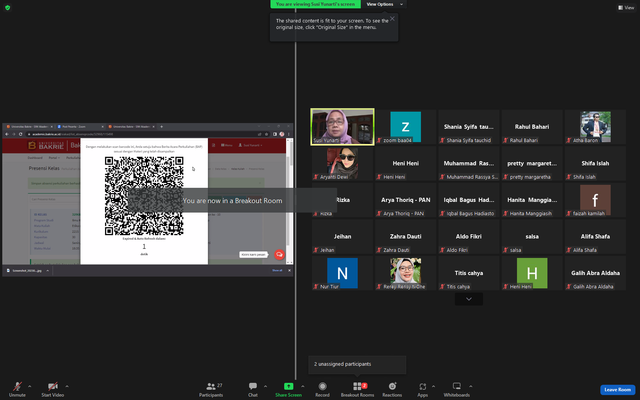Open the View Options dropdown

click(384, 4)
